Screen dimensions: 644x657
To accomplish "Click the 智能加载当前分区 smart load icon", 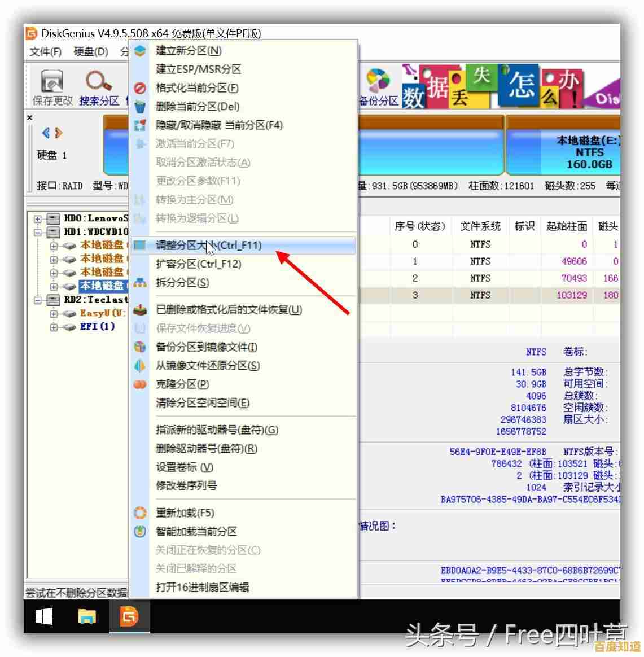I will [140, 531].
